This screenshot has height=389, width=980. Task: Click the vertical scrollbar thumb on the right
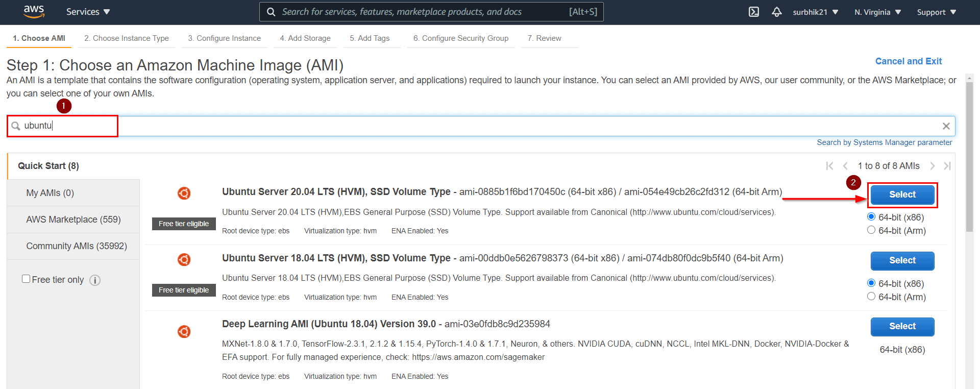click(969, 157)
